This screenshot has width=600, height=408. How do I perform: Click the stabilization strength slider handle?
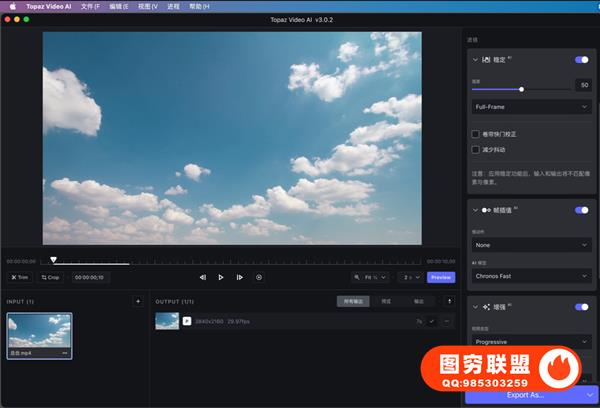(x=521, y=88)
